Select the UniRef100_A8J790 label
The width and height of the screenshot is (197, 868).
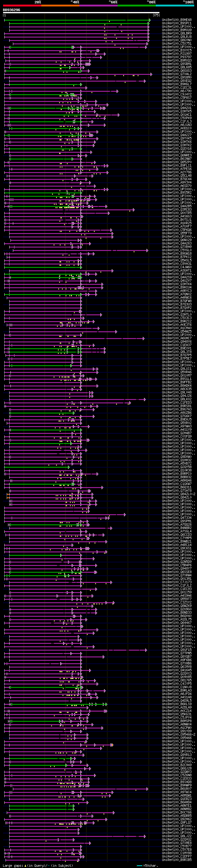click(177, 91)
